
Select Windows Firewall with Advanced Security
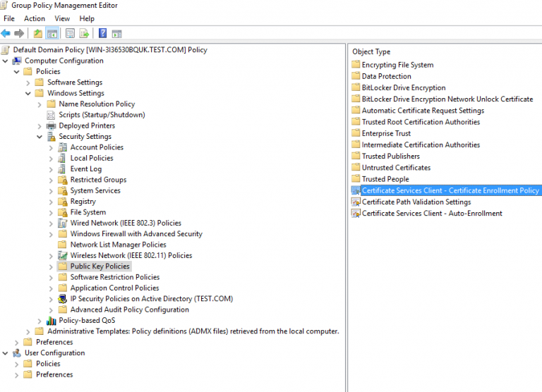[136, 234]
